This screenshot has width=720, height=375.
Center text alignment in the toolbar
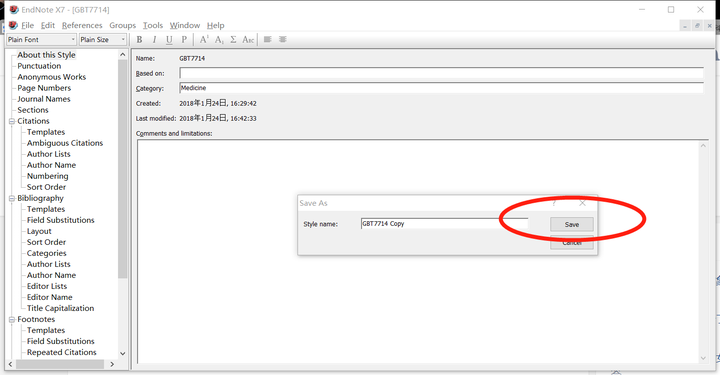283,39
